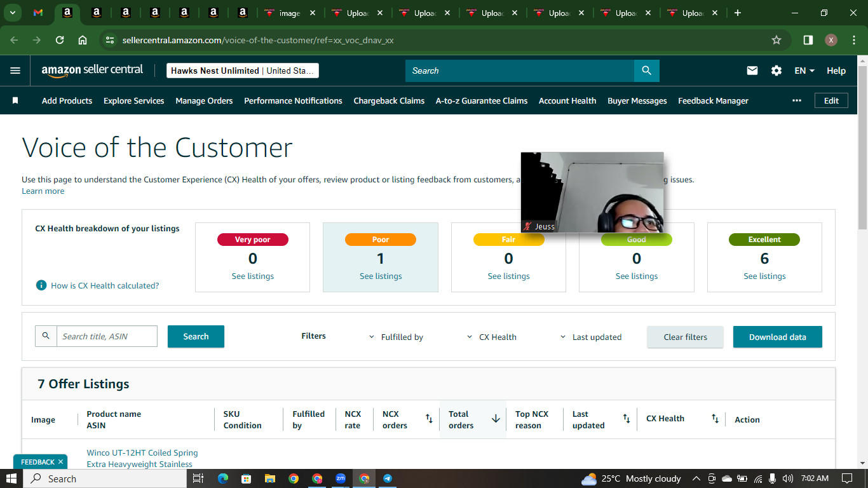Open the browser side panel icon
Screen dimensions: 868x488
coord(808,40)
